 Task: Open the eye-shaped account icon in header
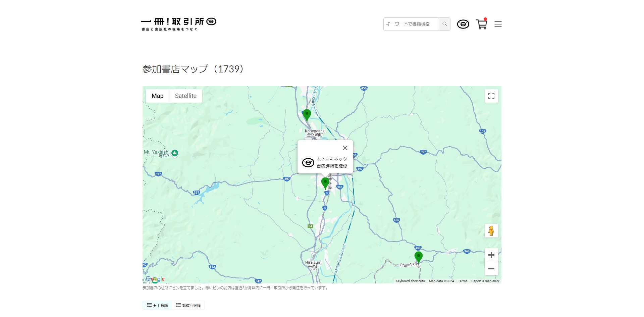[x=463, y=24]
